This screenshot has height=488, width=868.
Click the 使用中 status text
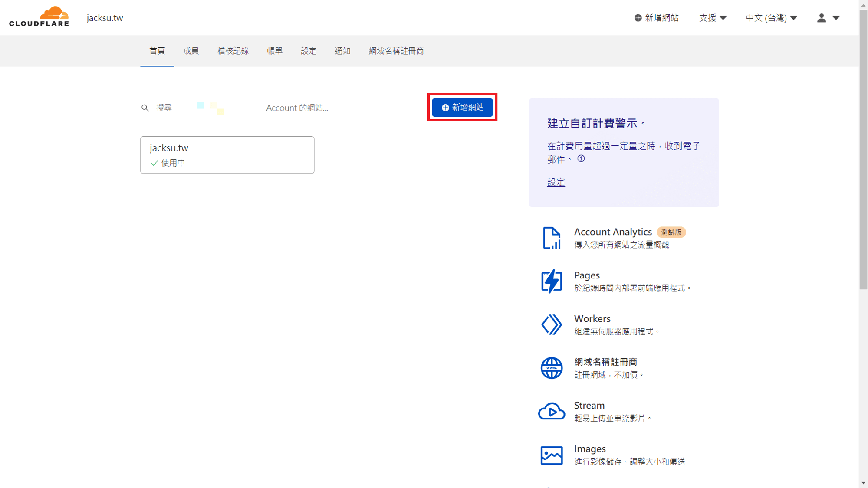pyautogui.click(x=173, y=163)
